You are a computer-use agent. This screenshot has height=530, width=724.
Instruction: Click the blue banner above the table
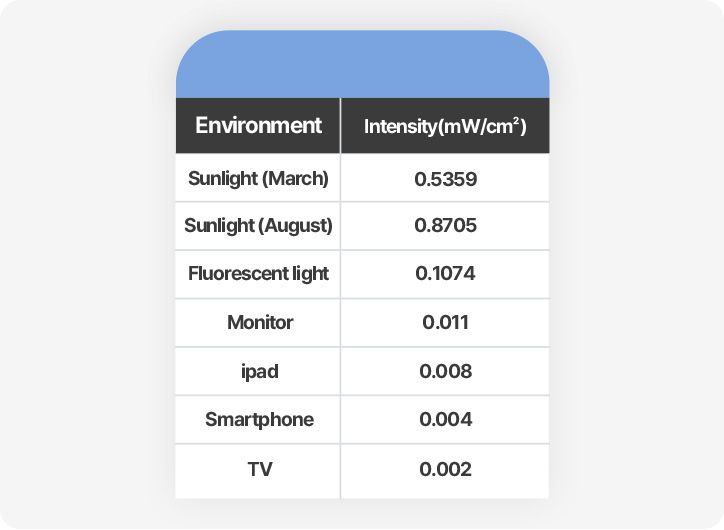pos(362,64)
